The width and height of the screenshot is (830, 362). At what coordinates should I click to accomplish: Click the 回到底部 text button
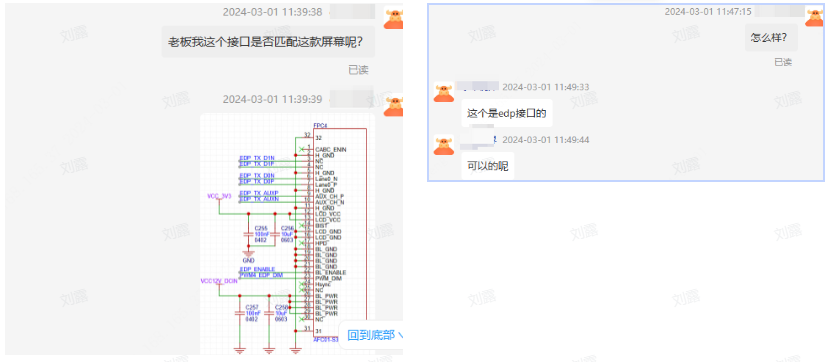371,335
